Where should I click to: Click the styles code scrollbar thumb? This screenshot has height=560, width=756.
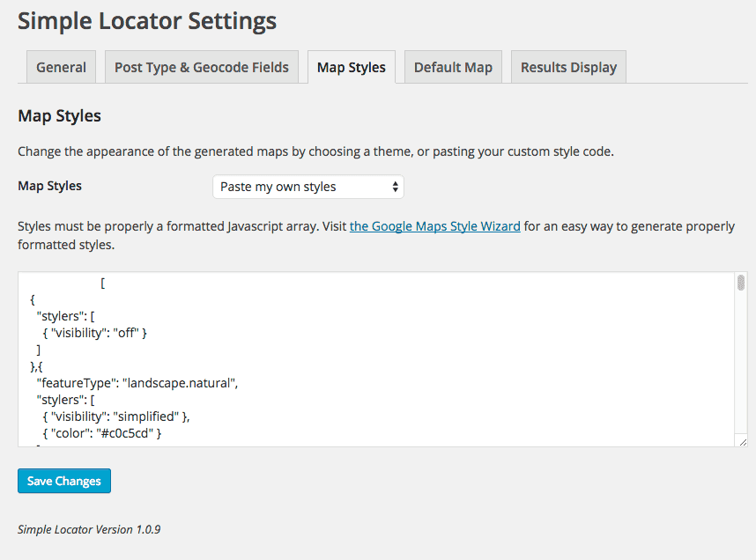[x=741, y=283]
